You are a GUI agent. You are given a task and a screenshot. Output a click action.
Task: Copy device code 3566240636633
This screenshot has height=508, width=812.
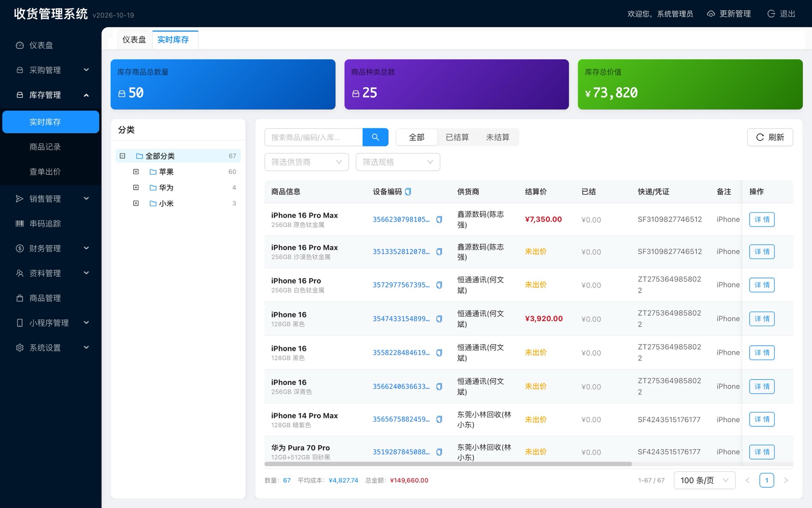click(x=439, y=386)
